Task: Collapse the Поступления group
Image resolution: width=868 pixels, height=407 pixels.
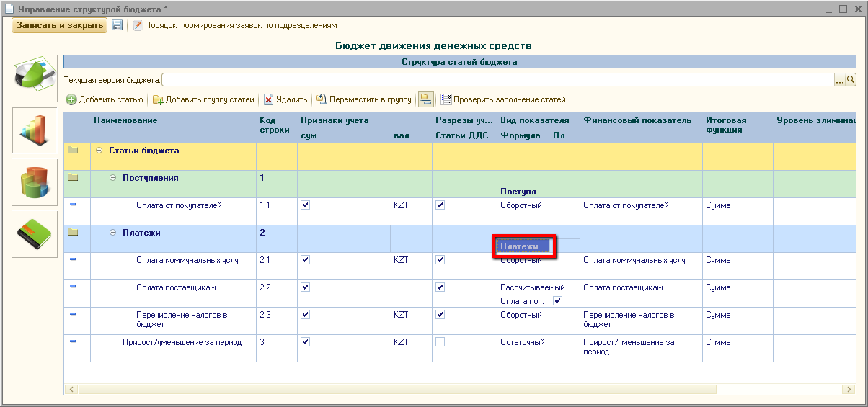Action: pos(112,178)
